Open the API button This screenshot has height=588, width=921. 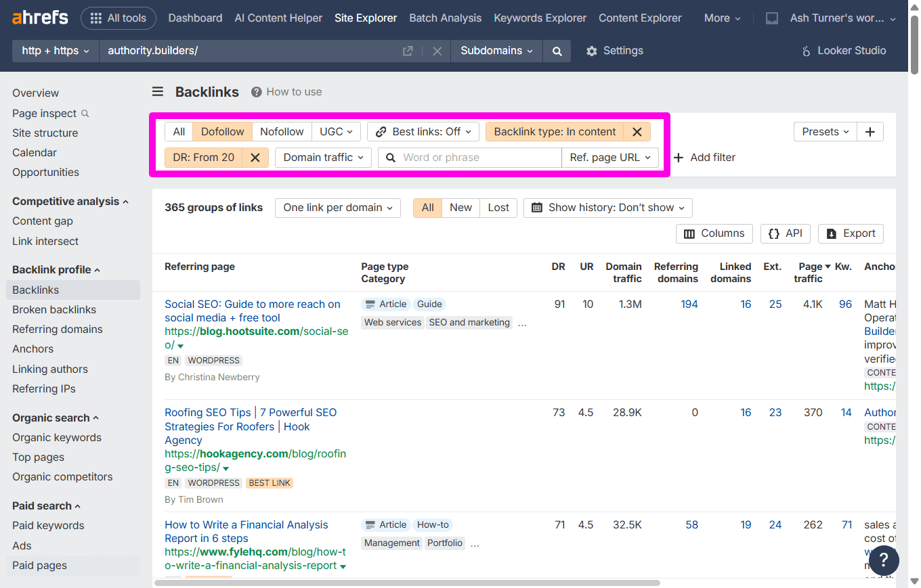786,233
